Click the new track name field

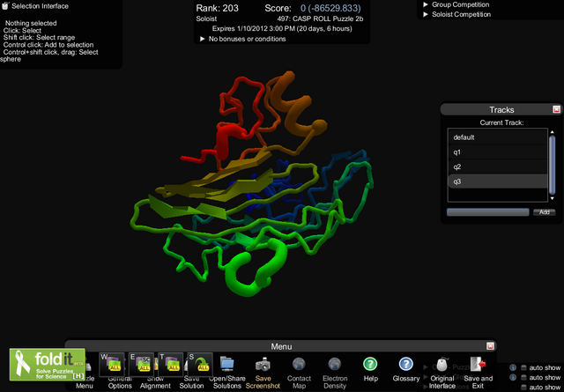point(487,212)
